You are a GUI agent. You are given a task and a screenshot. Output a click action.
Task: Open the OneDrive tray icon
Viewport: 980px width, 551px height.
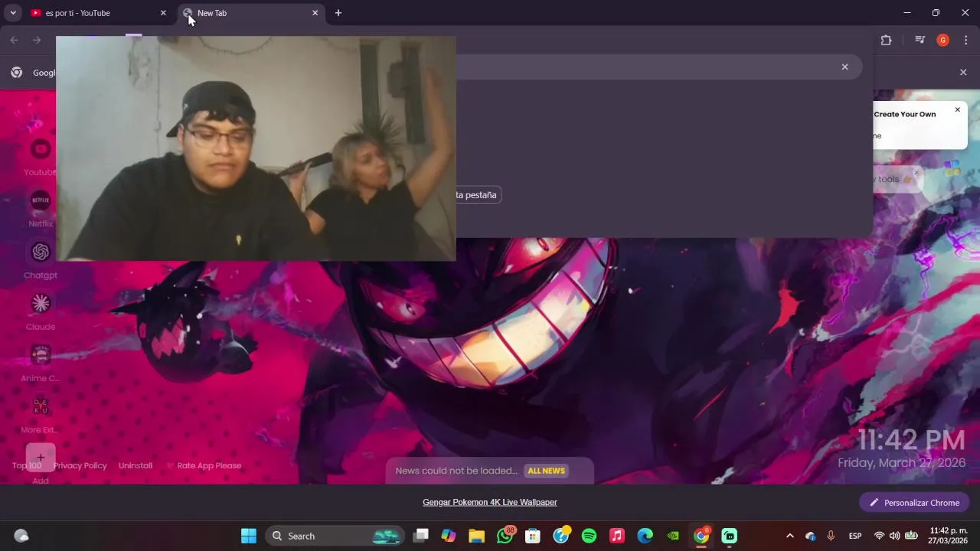[x=810, y=536]
